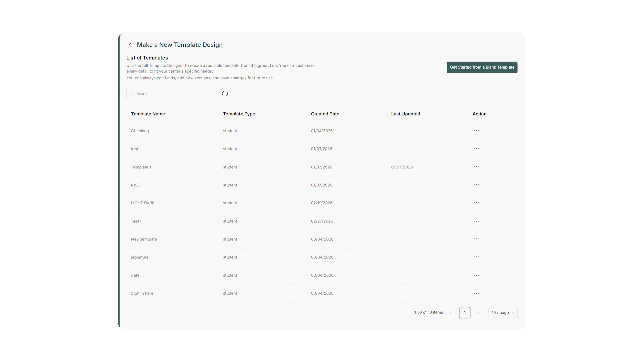Click the 1-10 of 10 items label

pos(428,312)
